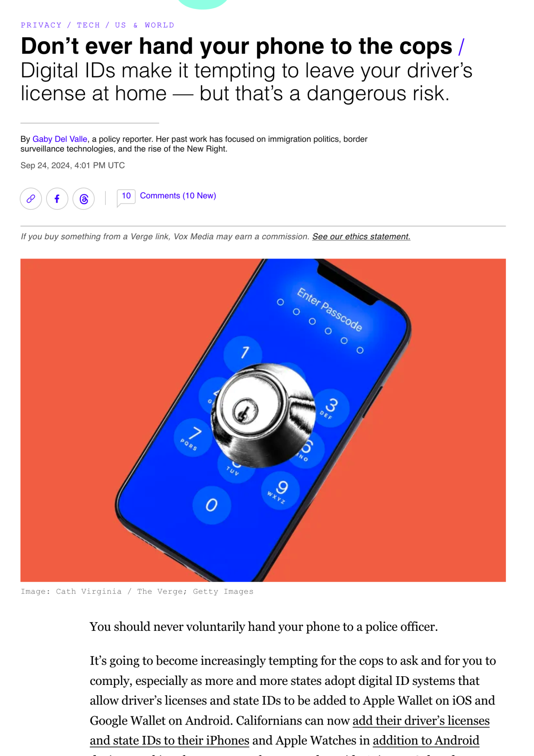This screenshot has width=534, height=756.
Task: Click the green circle at page top
Action: 203,4
